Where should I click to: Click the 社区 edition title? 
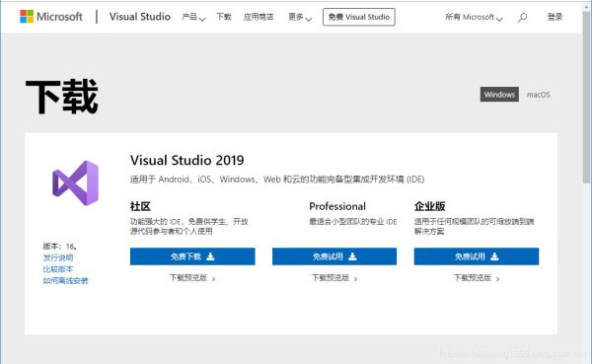coord(140,206)
